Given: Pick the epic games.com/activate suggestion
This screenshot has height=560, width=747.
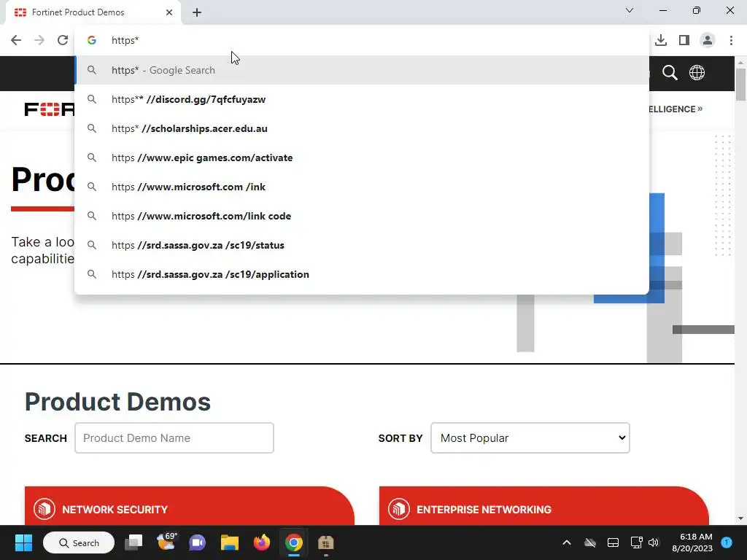Looking at the screenshot, I should pyautogui.click(x=362, y=157).
